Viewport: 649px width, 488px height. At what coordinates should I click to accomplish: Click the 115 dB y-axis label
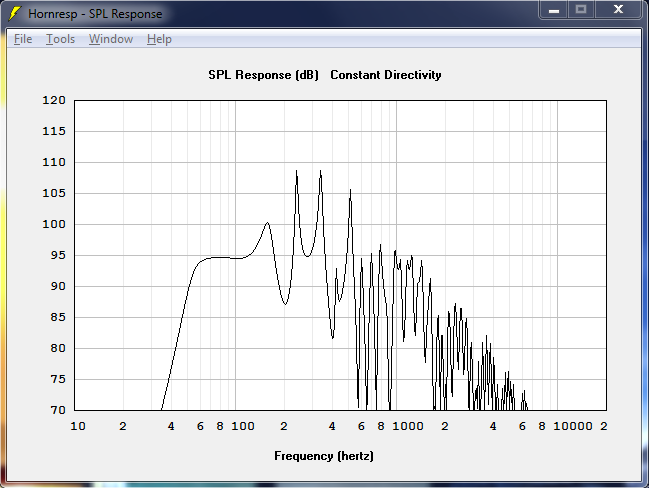[54, 131]
